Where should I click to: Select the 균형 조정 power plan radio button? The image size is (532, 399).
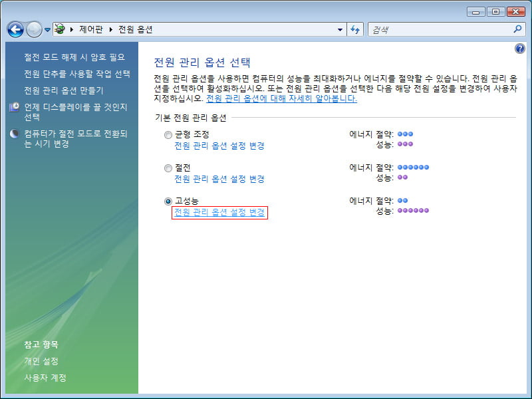[x=168, y=134]
